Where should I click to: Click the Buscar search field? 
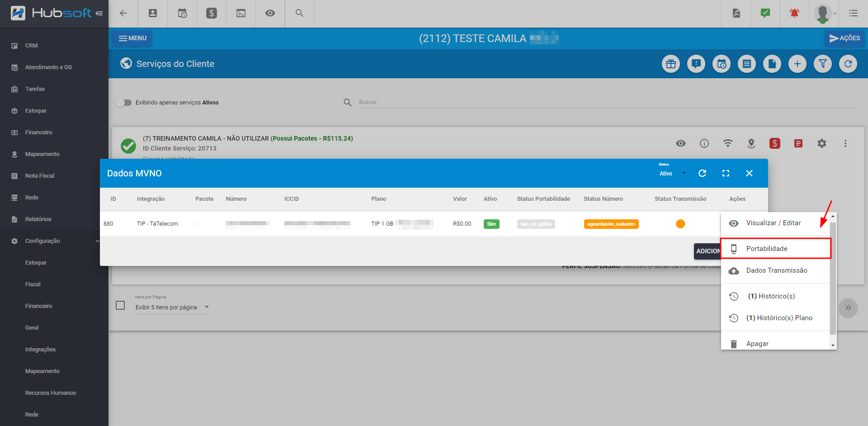[606, 102]
